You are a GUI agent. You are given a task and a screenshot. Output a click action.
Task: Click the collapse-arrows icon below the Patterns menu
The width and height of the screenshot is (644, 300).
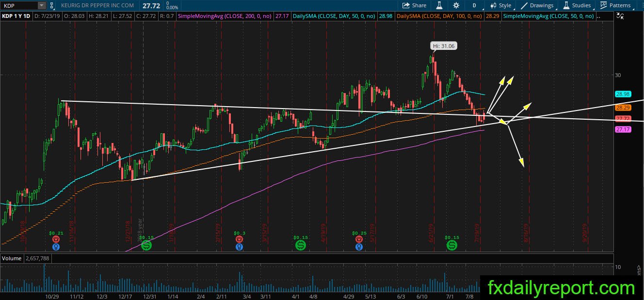click(619, 16)
